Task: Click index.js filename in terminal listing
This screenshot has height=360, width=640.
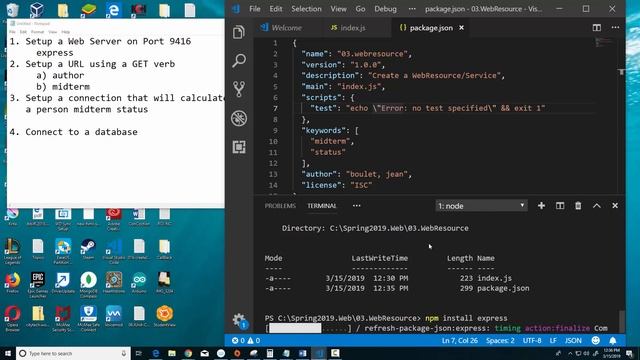Action: coord(494,278)
